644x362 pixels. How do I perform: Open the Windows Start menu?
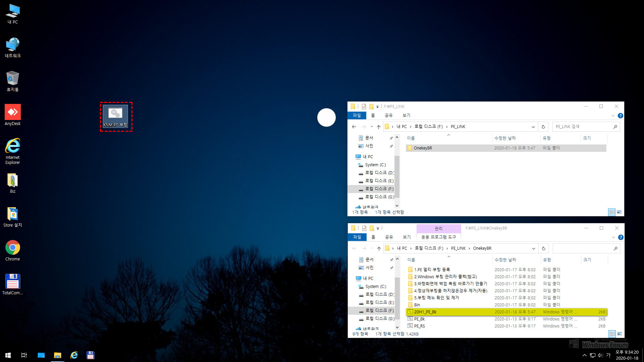8,355
